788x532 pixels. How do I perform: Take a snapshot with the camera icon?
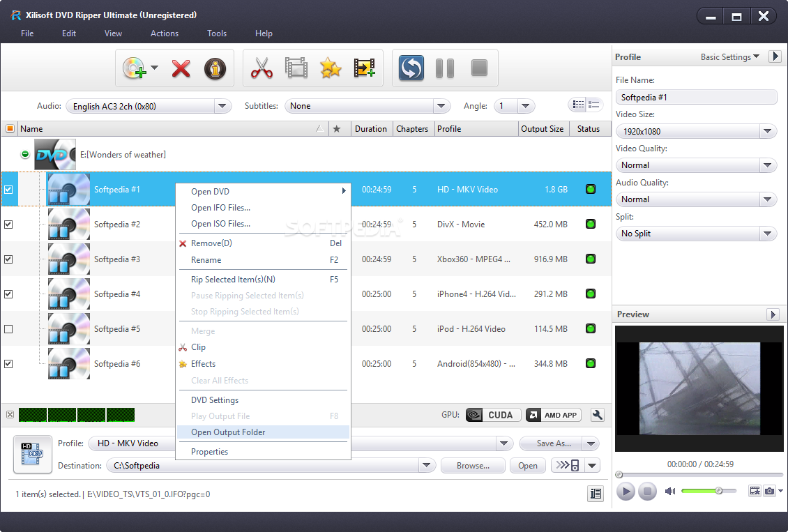point(769,491)
